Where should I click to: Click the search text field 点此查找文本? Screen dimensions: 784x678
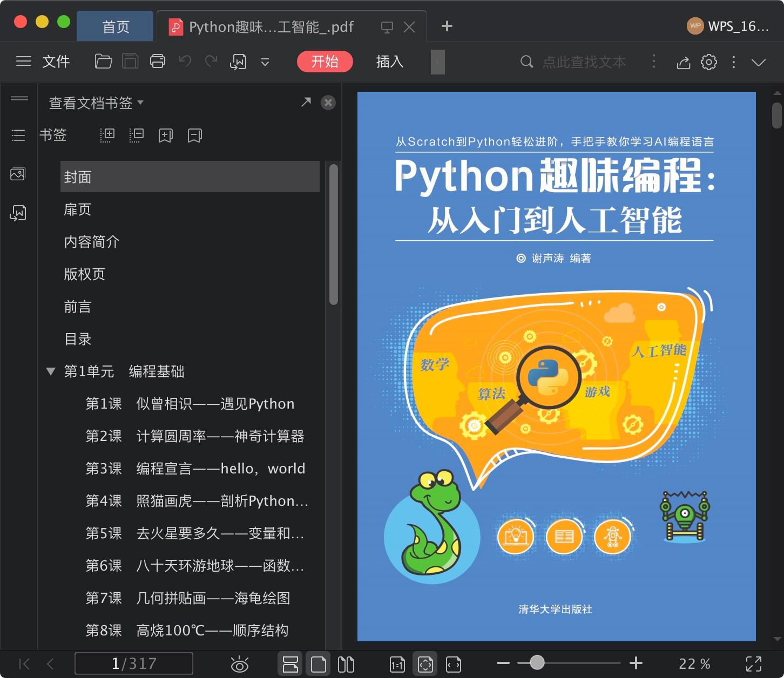584,62
